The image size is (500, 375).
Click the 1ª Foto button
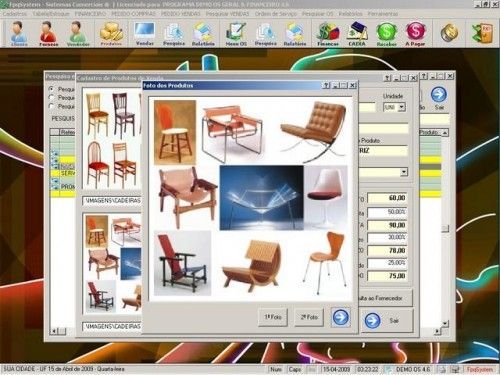click(x=273, y=317)
